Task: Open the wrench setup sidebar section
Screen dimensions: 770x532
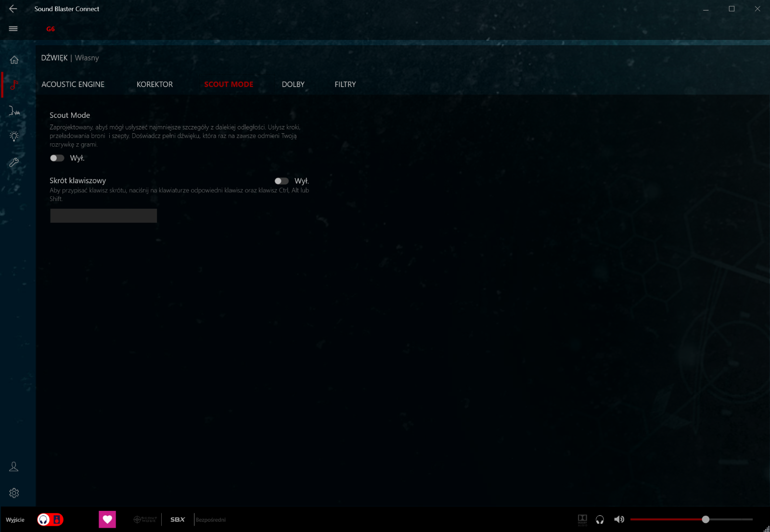Action: [14, 163]
